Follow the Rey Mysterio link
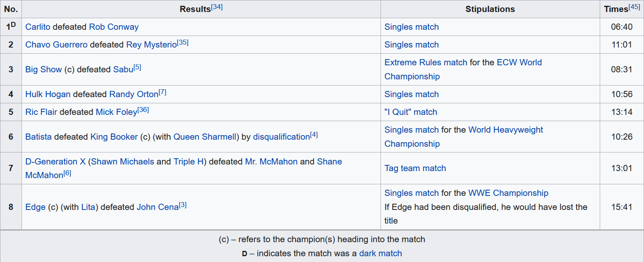The height and width of the screenshot is (262, 644). (151, 45)
